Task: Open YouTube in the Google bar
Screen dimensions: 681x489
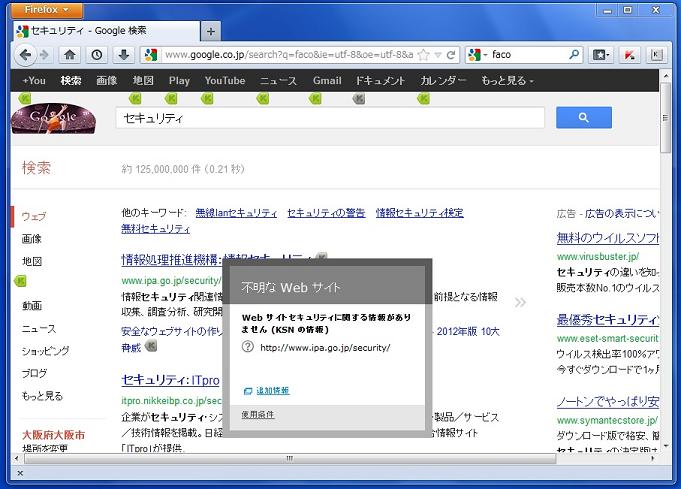Action: click(225, 81)
